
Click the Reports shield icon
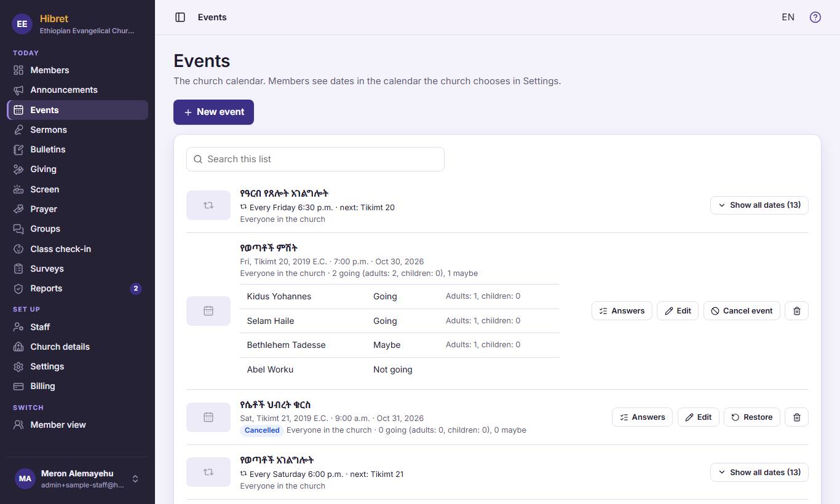click(18, 288)
